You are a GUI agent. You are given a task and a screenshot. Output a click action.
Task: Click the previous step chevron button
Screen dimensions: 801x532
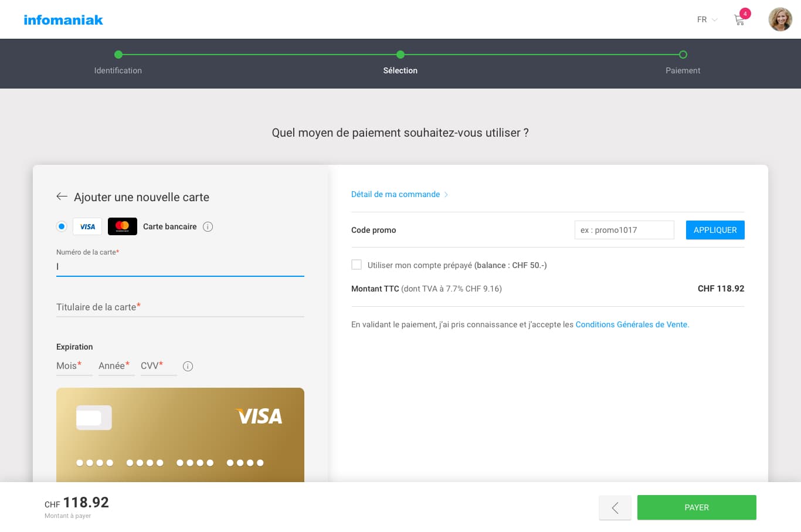tap(615, 508)
